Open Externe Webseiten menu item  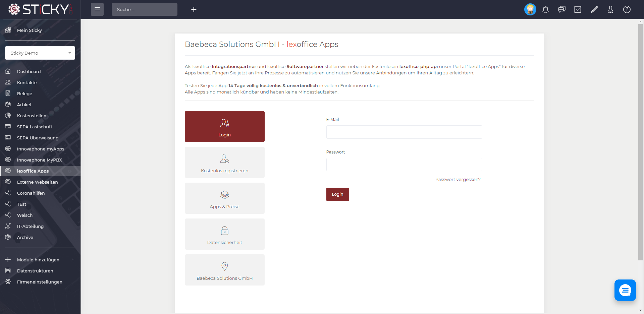pos(40,182)
